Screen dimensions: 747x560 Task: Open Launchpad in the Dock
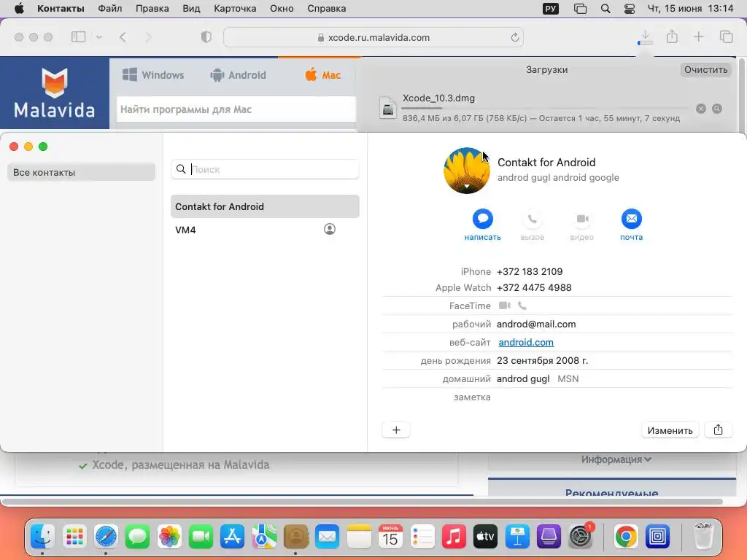click(x=74, y=537)
